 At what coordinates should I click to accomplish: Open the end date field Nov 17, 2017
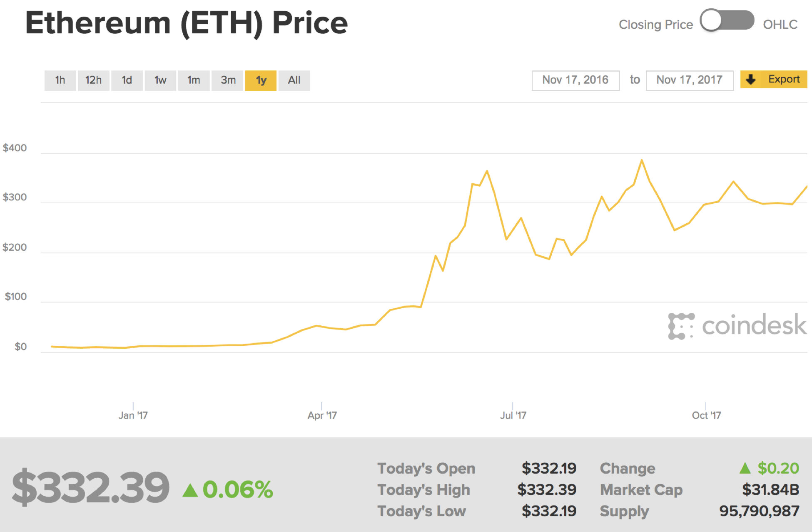point(690,80)
